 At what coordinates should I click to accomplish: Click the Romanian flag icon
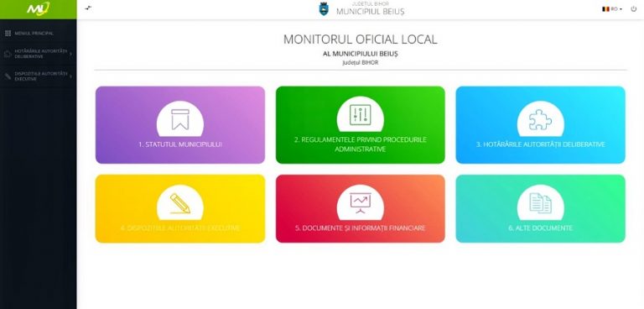click(x=605, y=9)
